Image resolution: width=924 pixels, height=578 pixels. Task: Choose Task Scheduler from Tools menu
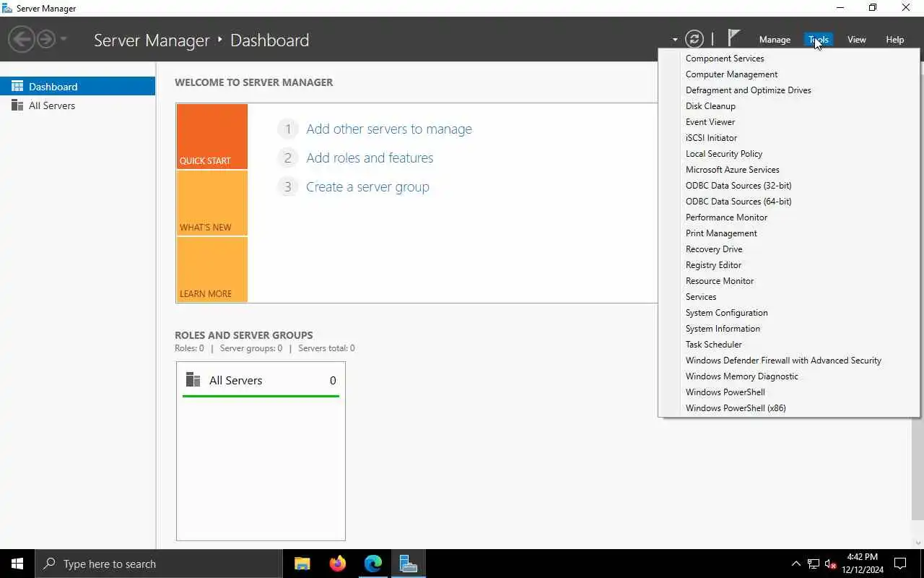click(x=789, y=345)
